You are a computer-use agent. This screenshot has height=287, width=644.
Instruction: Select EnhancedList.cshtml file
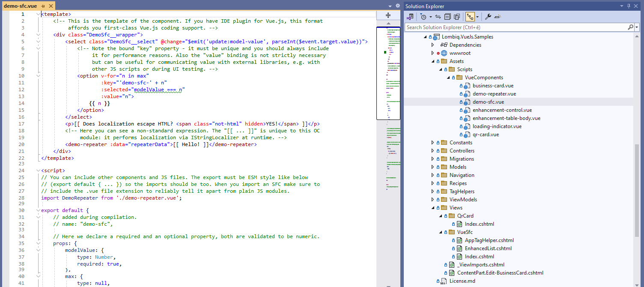coord(489,248)
